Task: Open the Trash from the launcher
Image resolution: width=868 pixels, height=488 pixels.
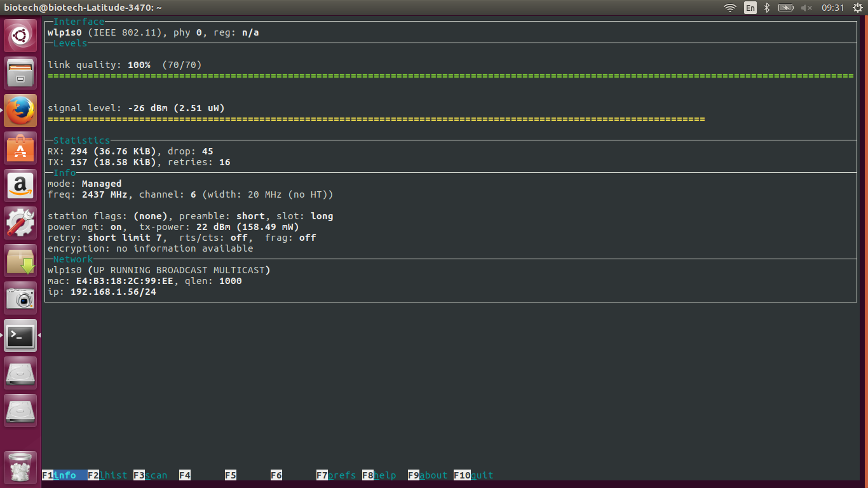Action: pos(20,467)
